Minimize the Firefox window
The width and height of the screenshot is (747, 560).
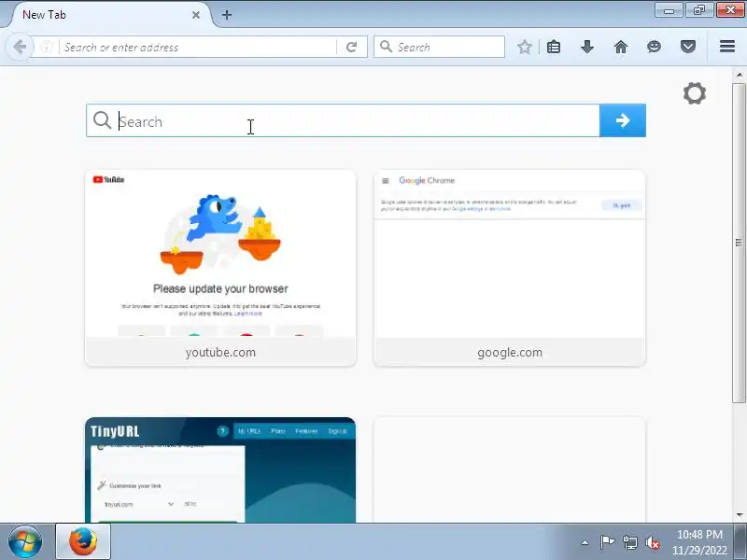(x=669, y=10)
